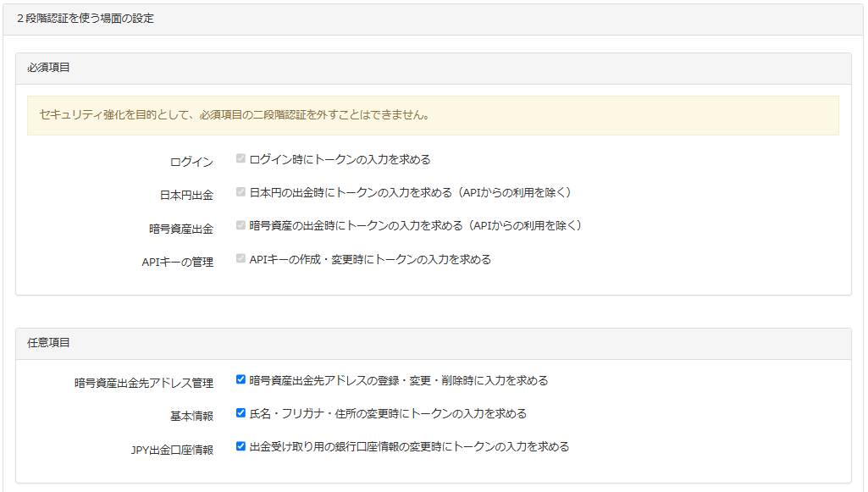Viewport: 868px width, 492px height.
Task: Click the text 暗号資産出金先アドレスの登録・変更・削除時に入力を求める
Action: click(x=399, y=381)
